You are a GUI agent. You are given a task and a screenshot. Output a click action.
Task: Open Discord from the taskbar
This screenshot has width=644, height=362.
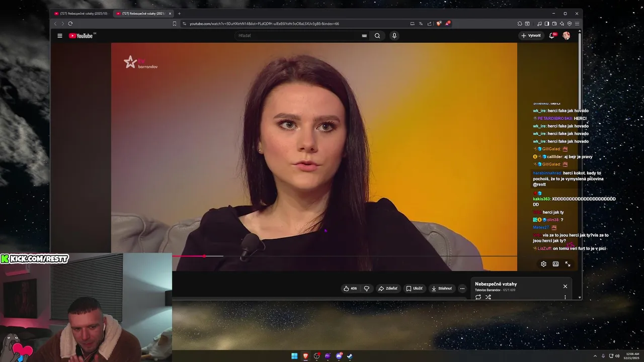tap(339, 356)
